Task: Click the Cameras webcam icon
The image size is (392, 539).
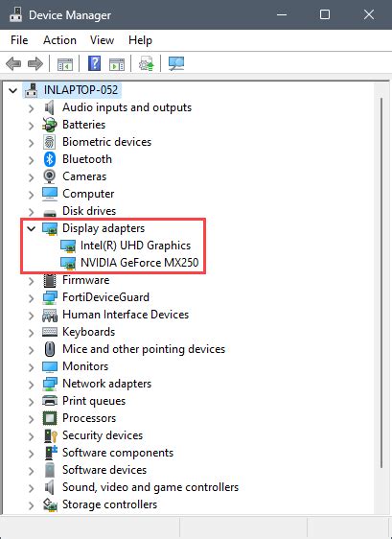Action: tap(50, 176)
